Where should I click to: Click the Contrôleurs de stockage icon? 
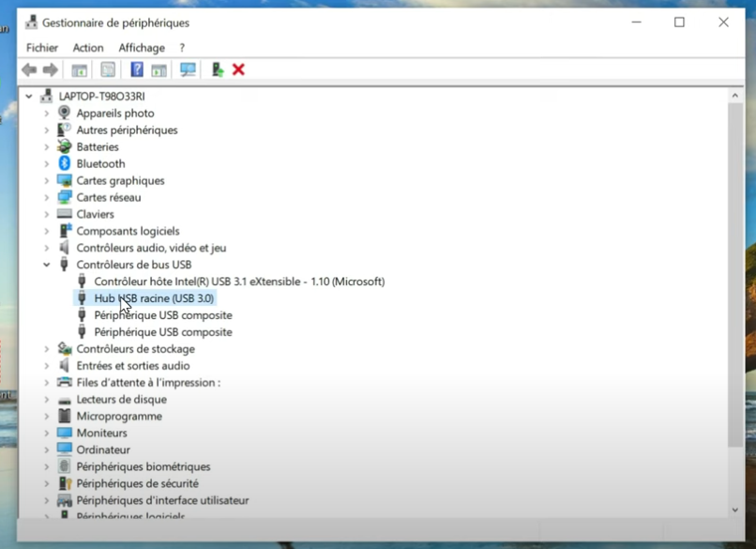point(64,348)
